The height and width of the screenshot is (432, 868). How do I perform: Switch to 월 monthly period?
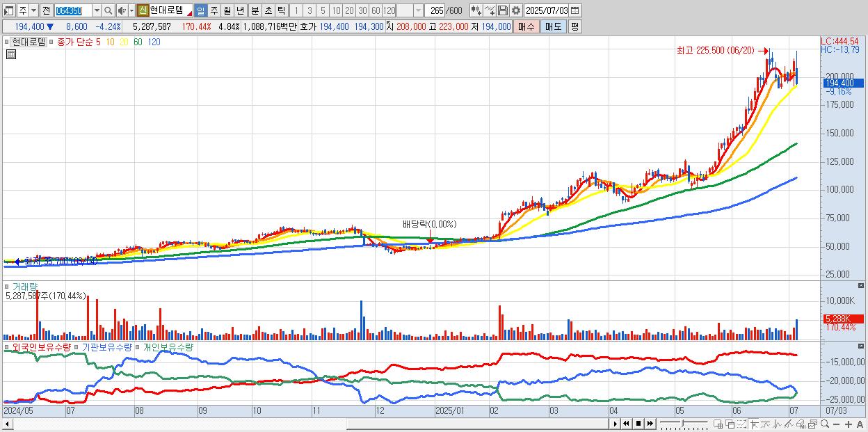[227, 10]
